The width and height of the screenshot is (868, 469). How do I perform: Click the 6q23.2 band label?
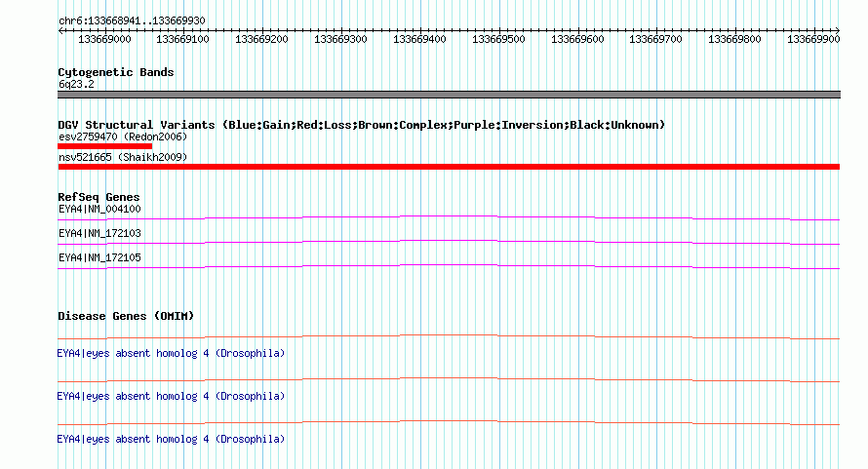coord(76,84)
